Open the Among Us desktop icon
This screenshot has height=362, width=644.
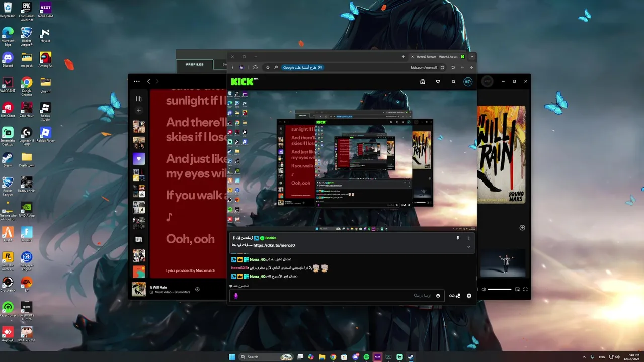[45, 60]
